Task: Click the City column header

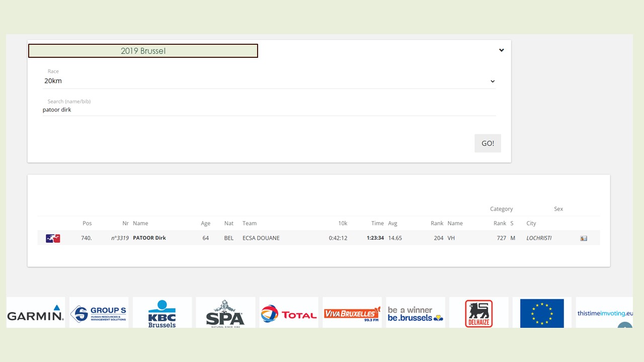Action: pos(531,223)
